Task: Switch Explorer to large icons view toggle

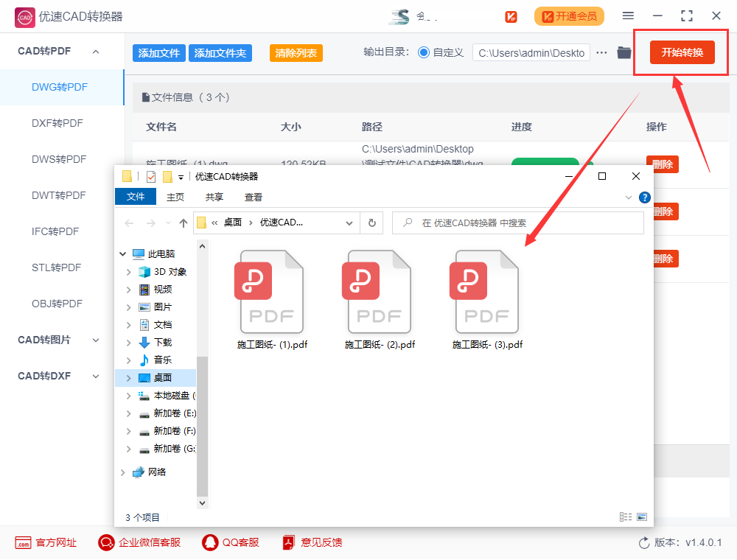Action: tap(640, 517)
